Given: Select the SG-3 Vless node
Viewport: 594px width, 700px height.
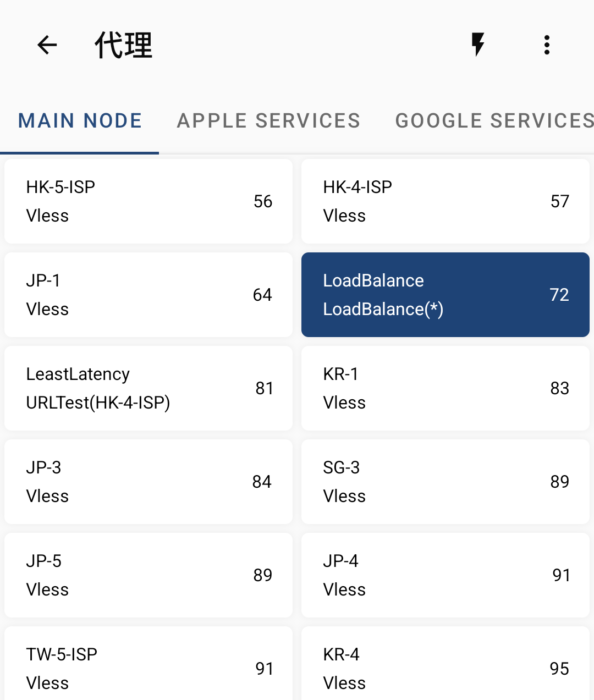Looking at the screenshot, I should [446, 482].
